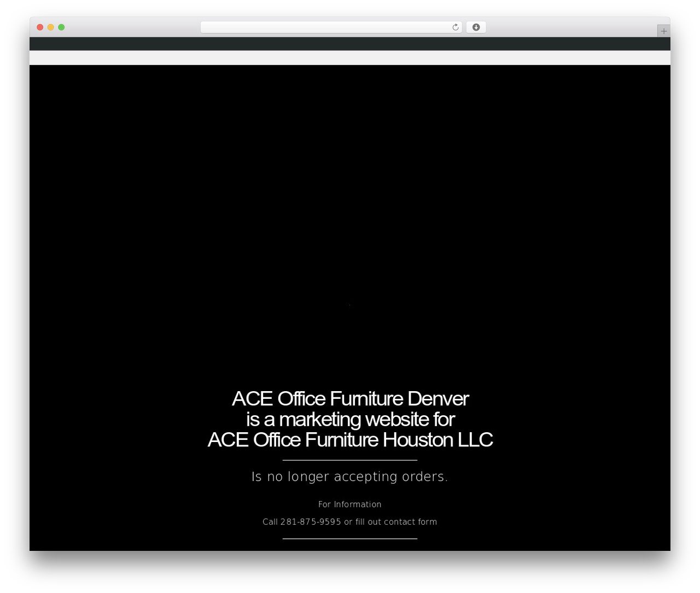Click the reload page icon
Screen dimensions: 700x593
pos(456,27)
